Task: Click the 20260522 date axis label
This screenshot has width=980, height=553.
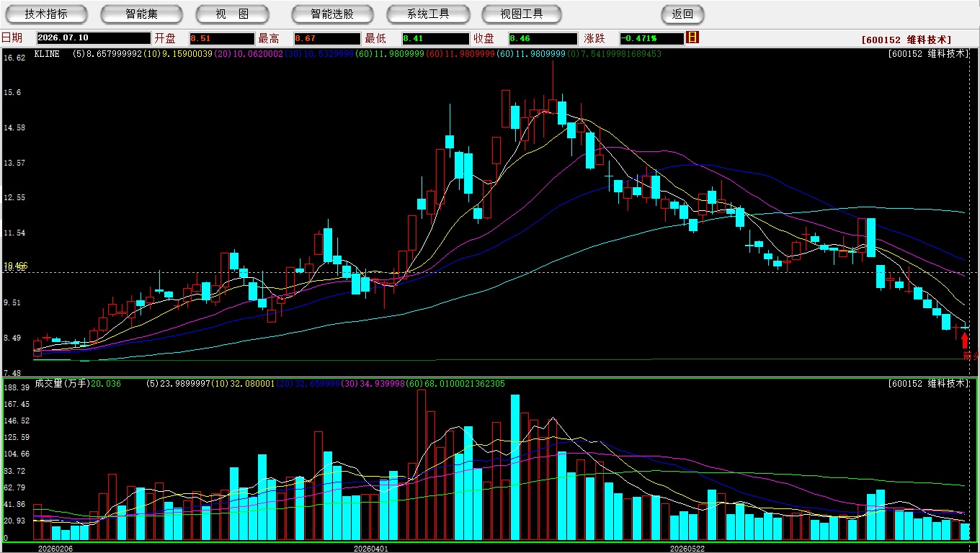Action: coord(687,549)
